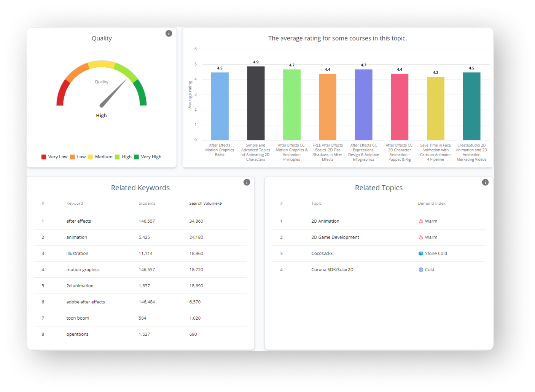Sort topics by Demand Index header

point(432,204)
